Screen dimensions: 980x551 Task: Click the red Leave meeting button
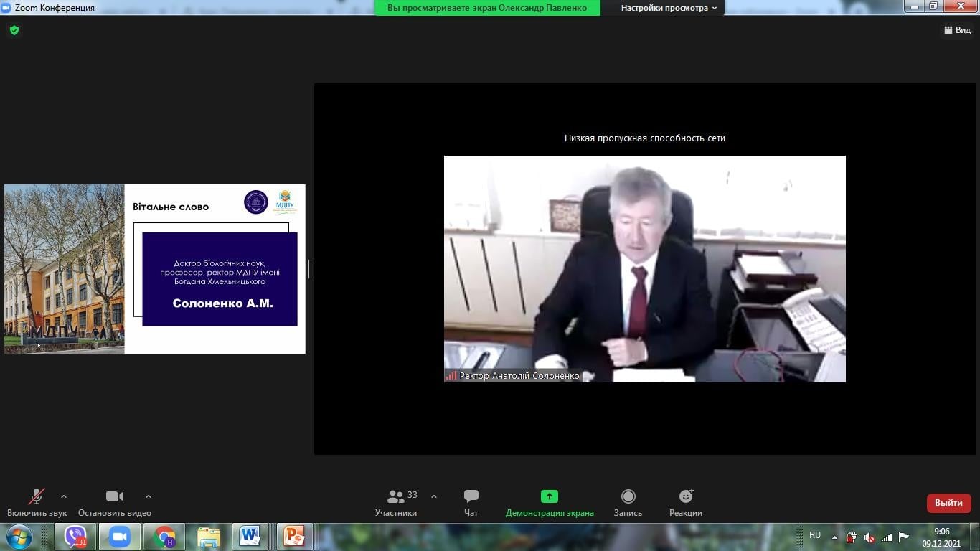(948, 503)
